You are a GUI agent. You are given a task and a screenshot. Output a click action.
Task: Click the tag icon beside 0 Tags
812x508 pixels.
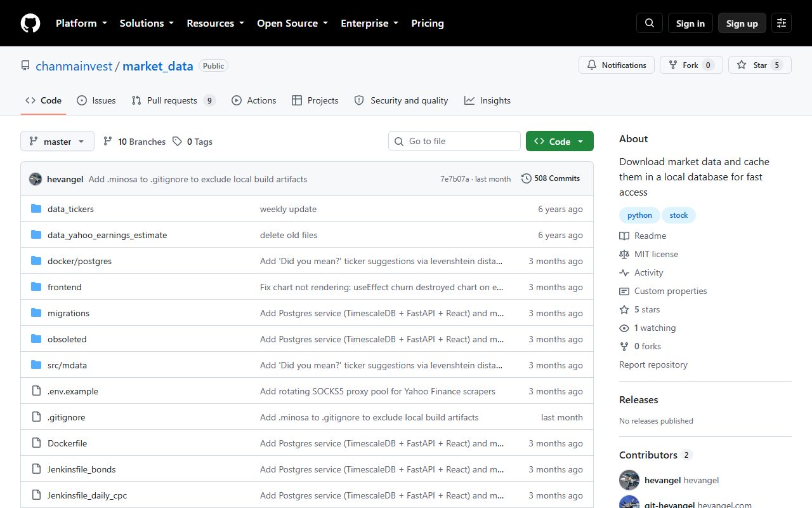click(178, 142)
